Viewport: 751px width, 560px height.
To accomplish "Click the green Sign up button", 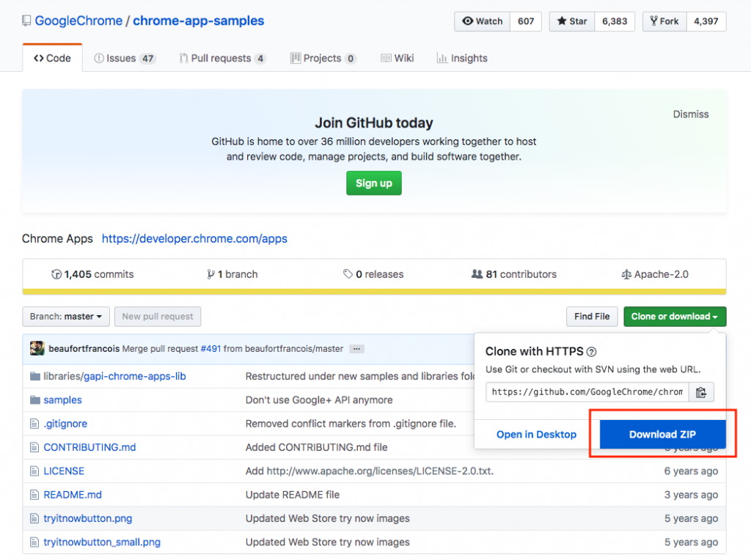I will point(373,183).
